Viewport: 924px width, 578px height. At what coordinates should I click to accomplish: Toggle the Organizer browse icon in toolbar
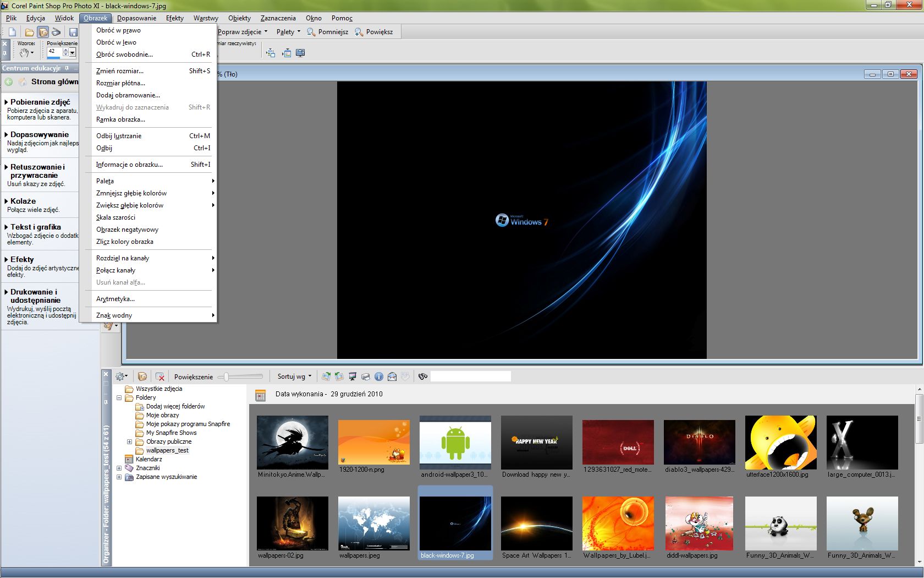click(43, 32)
